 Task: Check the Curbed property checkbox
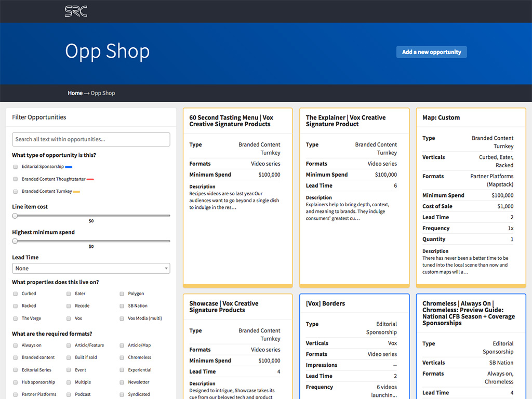(15, 294)
